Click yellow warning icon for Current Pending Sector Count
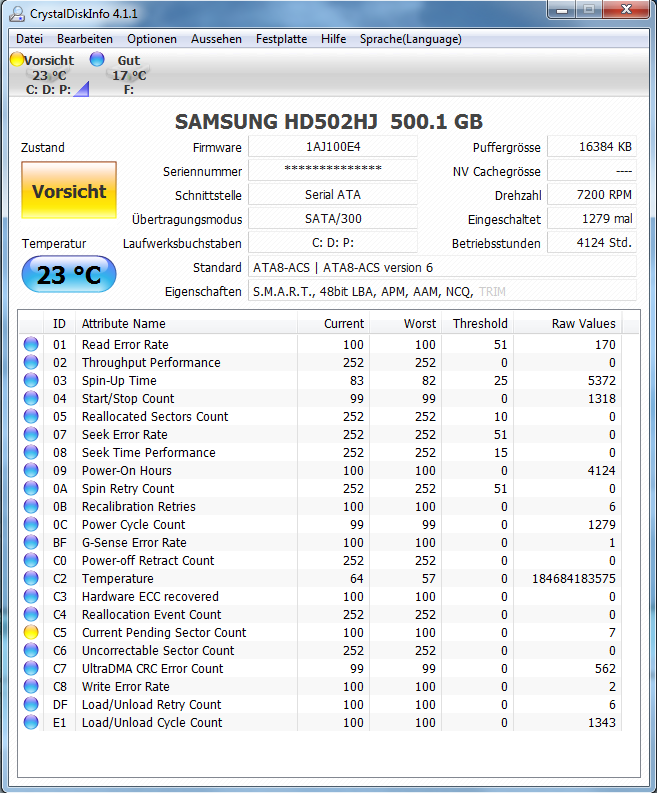657x793 pixels. 31,632
